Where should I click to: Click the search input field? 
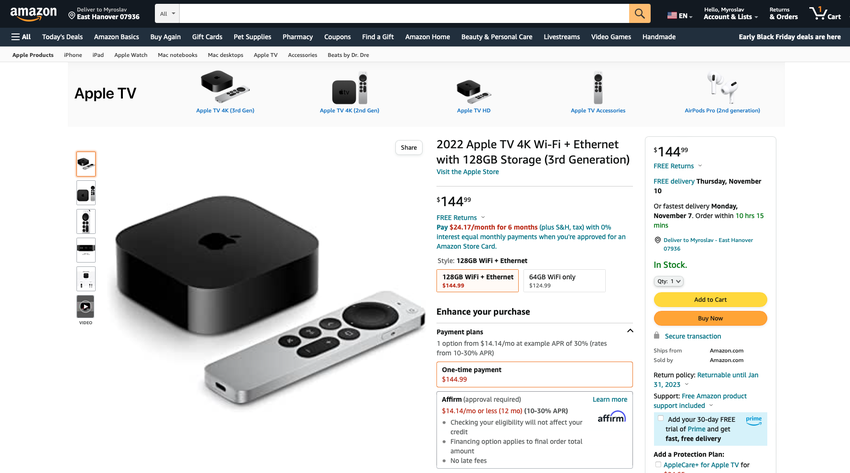coord(404,14)
